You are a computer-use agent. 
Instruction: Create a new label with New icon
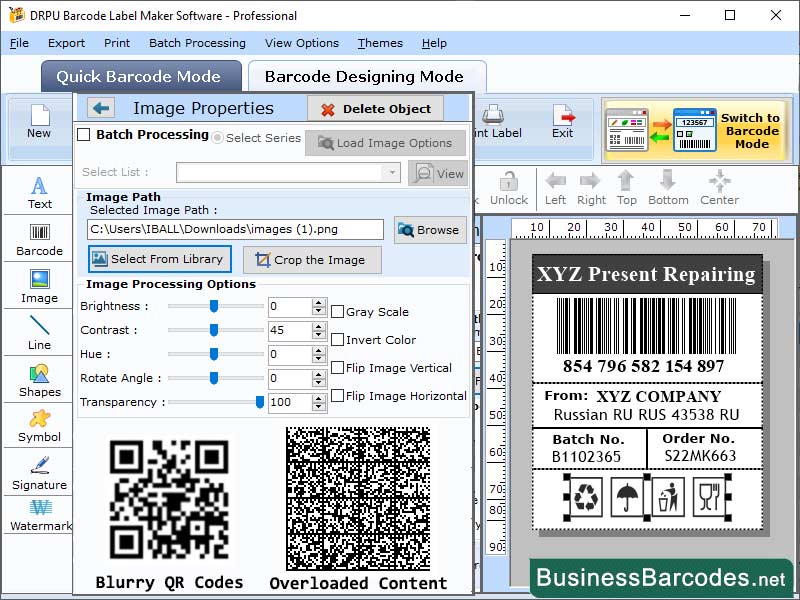click(38, 120)
